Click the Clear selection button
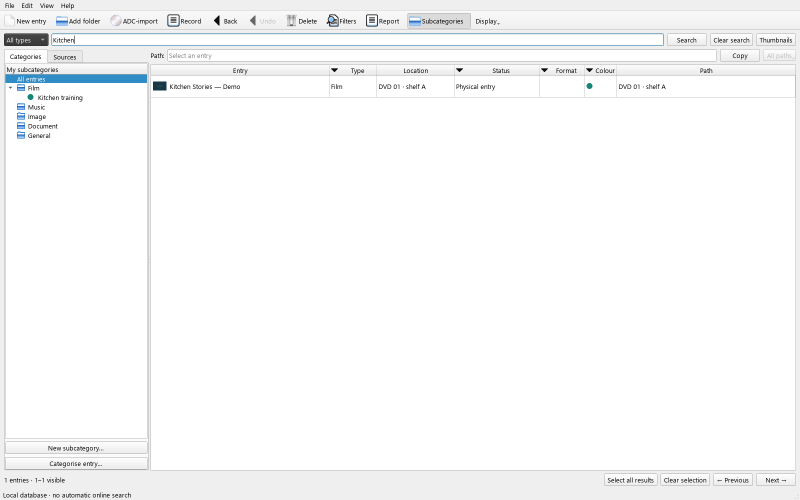The height and width of the screenshot is (500, 800). tap(685, 480)
